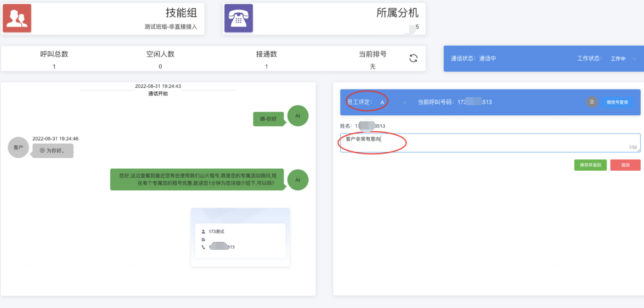Click the person icon next to 173测试

[203, 232]
